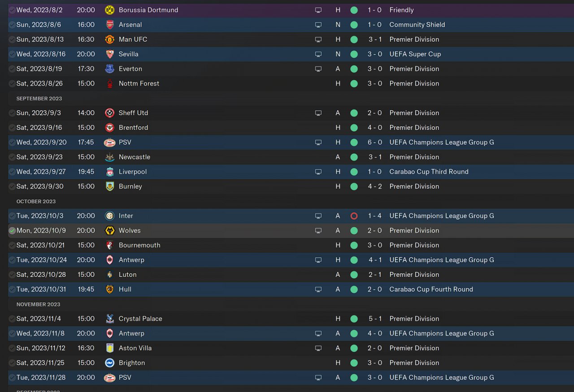Click the SEPTEMBER 2023 section header

(x=39, y=99)
